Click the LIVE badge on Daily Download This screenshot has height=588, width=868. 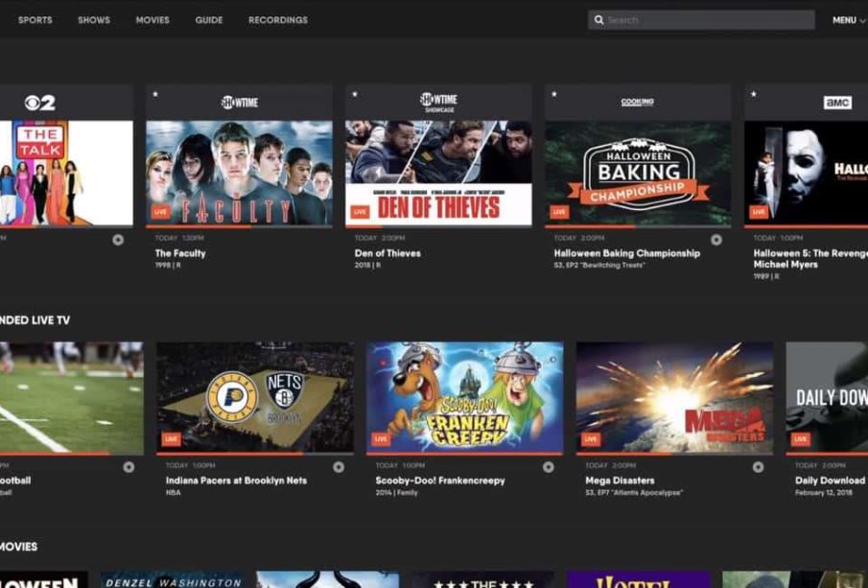(801, 439)
